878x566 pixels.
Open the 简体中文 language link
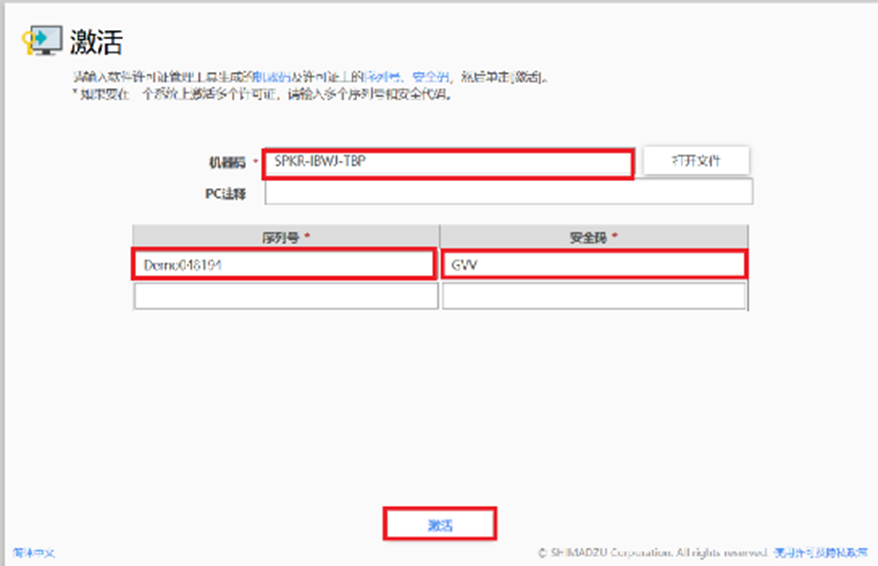pos(35,552)
